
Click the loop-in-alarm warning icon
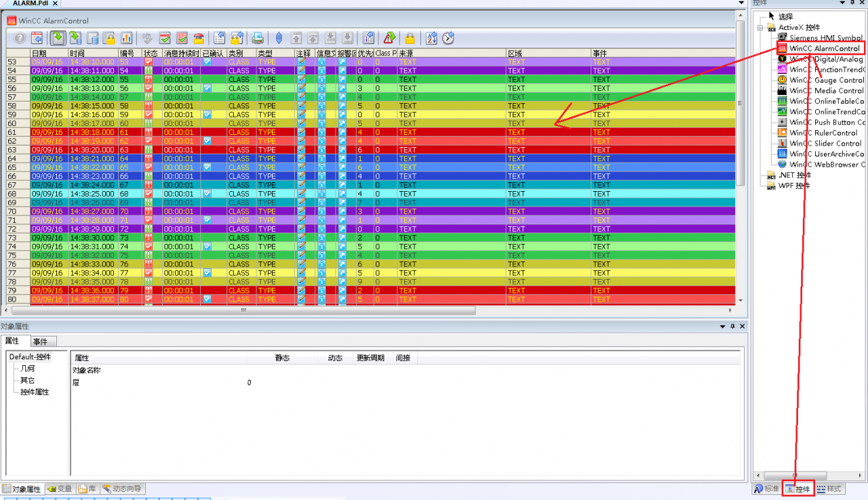[x=389, y=38]
